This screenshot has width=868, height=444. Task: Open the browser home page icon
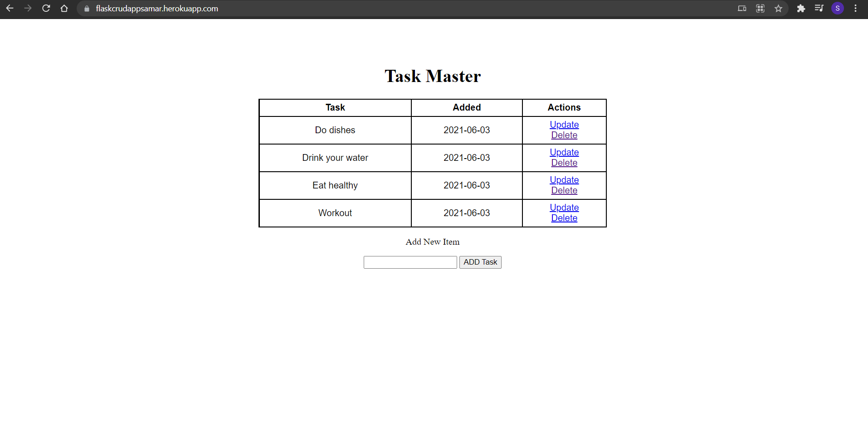[x=64, y=8]
